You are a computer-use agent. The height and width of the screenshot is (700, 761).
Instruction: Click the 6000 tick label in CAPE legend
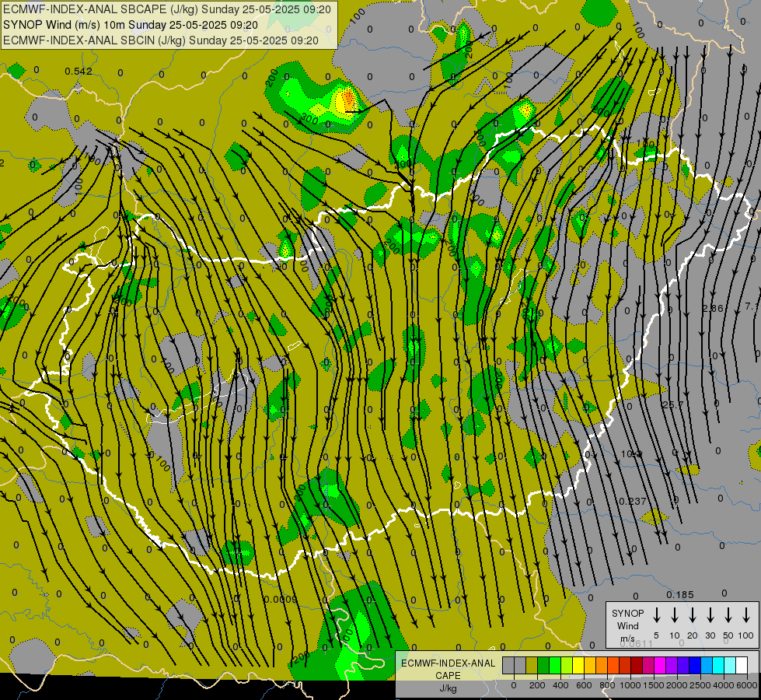[x=747, y=685]
